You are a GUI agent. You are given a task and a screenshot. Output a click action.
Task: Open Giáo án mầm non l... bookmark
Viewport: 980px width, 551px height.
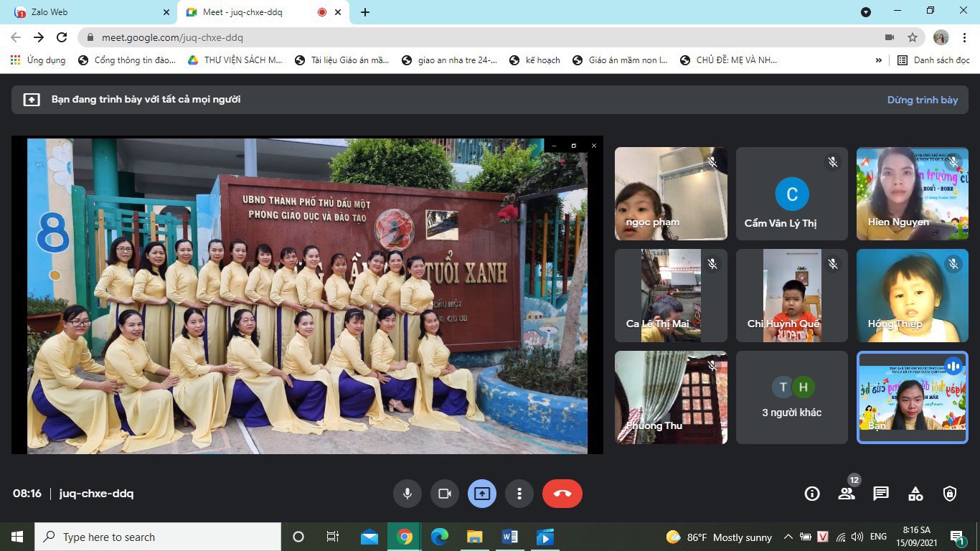621,60
